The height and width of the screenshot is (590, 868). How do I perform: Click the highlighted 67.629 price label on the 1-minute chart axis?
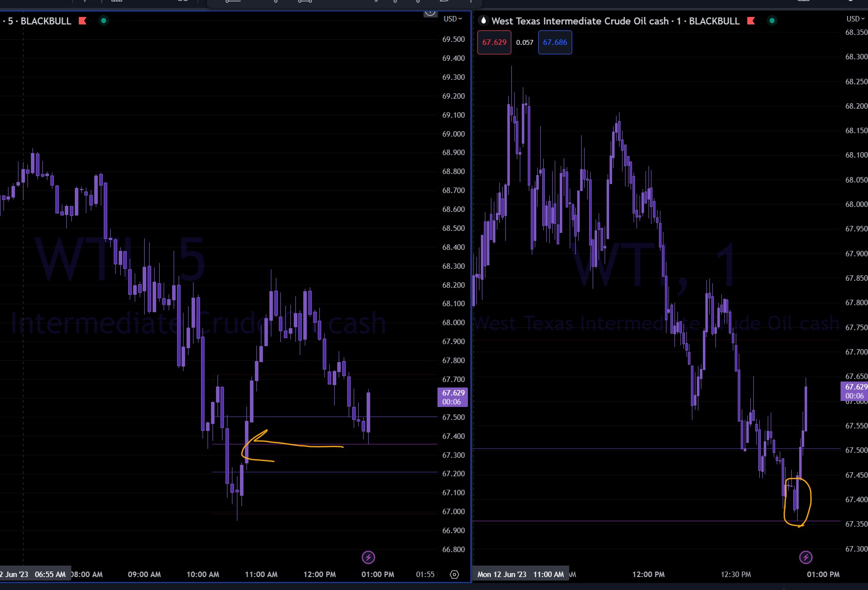[855, 392]
